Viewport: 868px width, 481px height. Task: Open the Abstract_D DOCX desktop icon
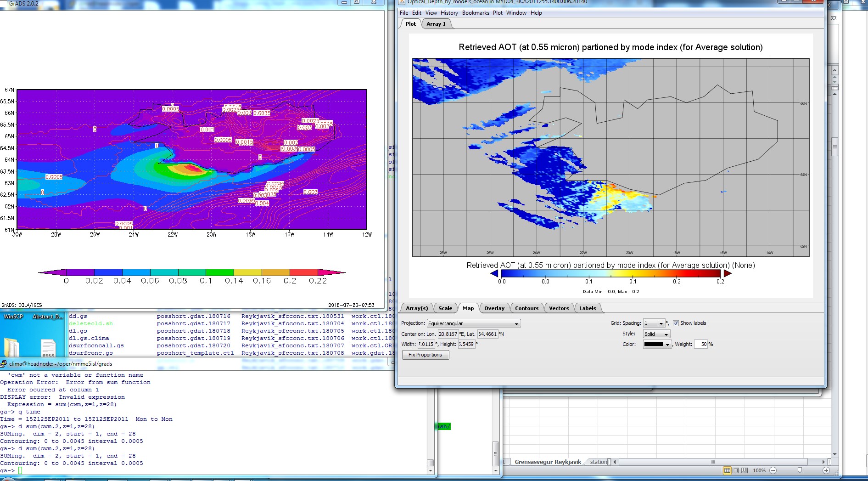(x=48, y=348)
